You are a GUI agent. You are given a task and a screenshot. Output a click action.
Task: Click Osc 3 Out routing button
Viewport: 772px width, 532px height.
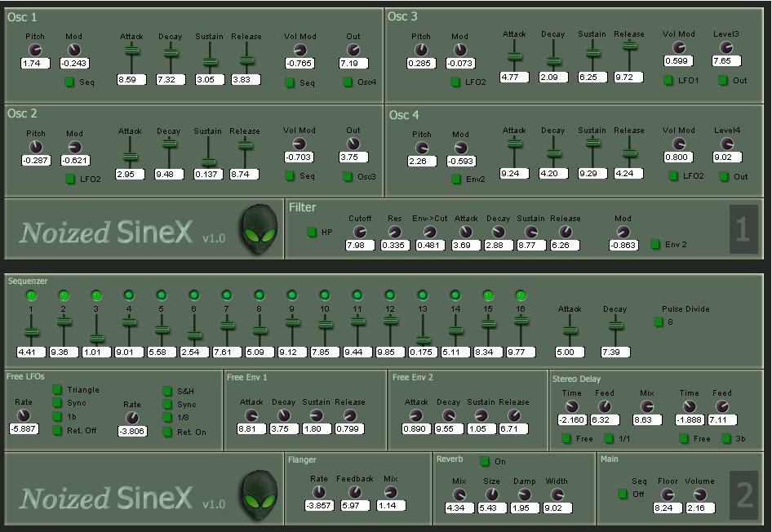[x=723, y=80]
